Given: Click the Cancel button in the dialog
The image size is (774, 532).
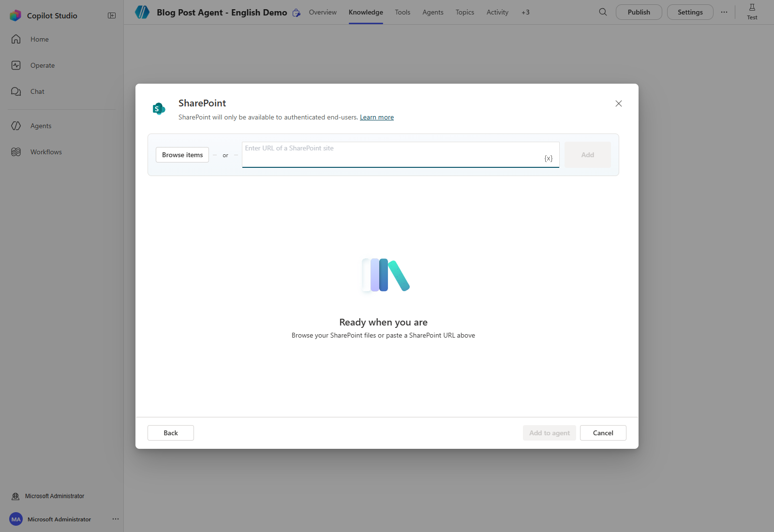Looking at the screenshot, I should [x=603, y=433].
